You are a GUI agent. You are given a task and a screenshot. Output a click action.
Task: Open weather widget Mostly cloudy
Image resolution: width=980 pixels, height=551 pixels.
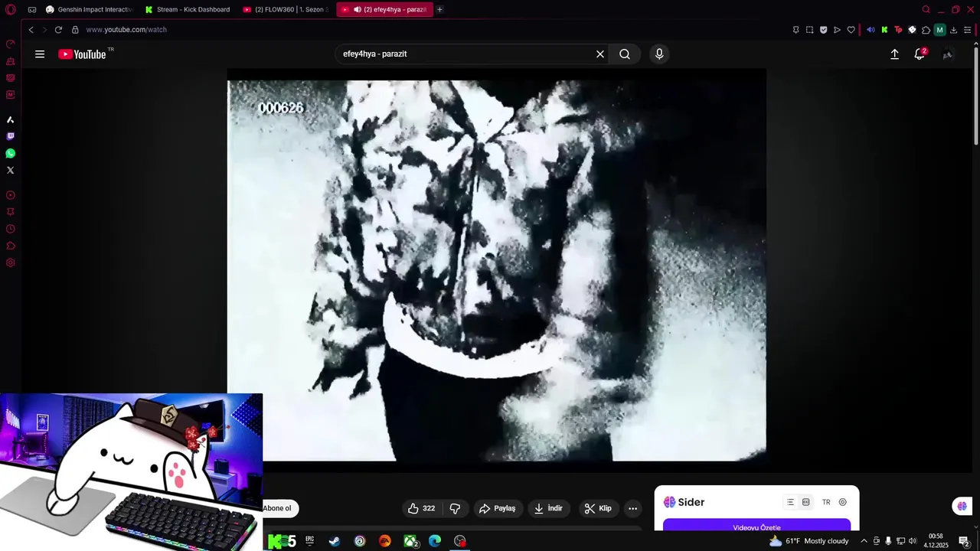click(x=808, y=541)
